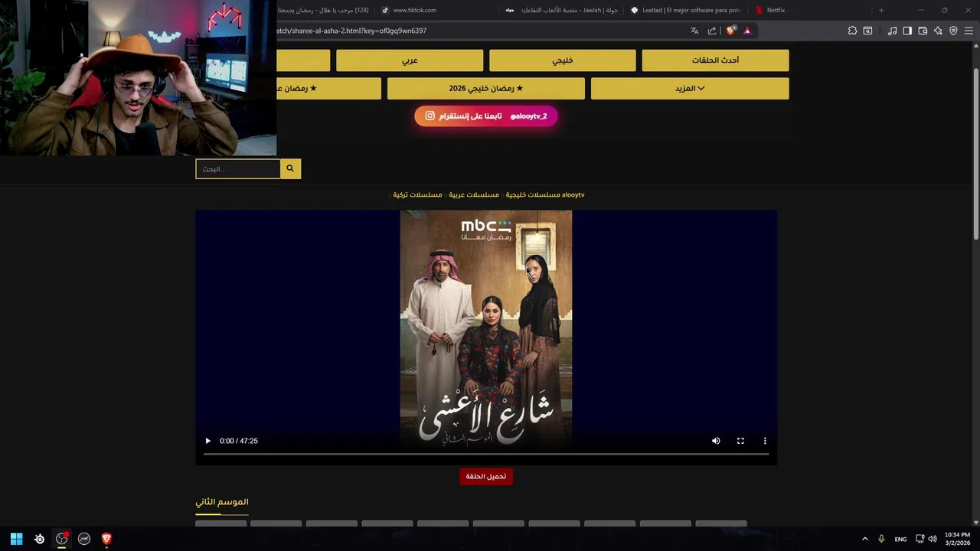Open رمضان خليجي 2026 section
980x551 pixels.
(486, 89)
